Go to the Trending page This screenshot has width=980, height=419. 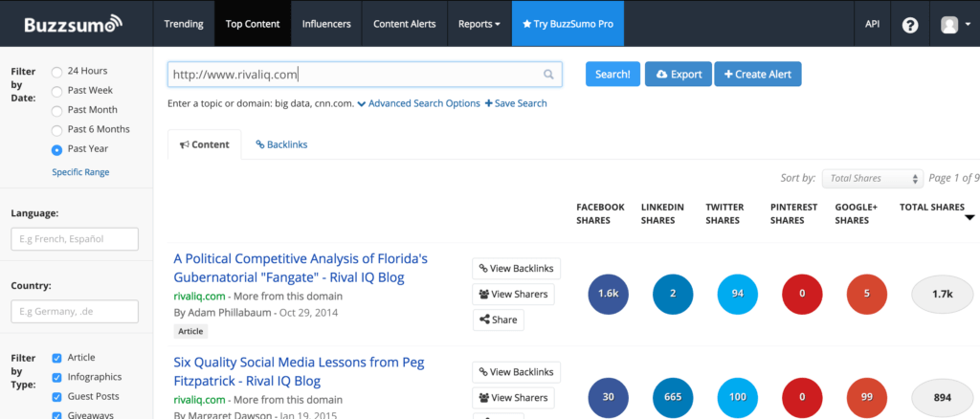click(x=184, y=24)
